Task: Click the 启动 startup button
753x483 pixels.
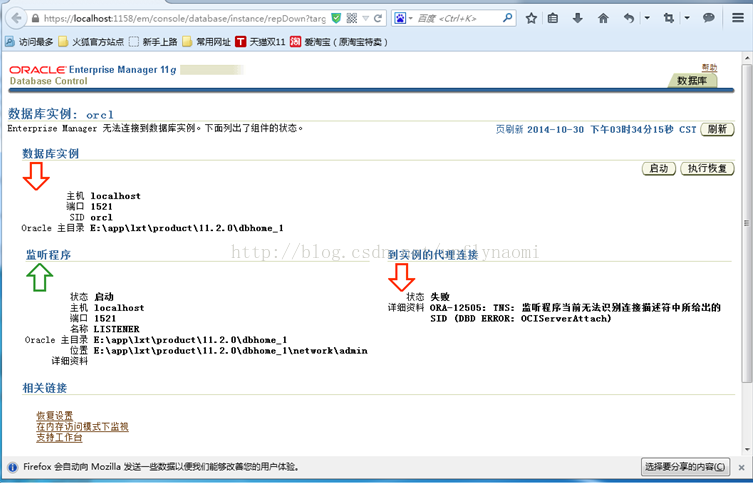Action: pyautogui.click(x=659, y=169)
